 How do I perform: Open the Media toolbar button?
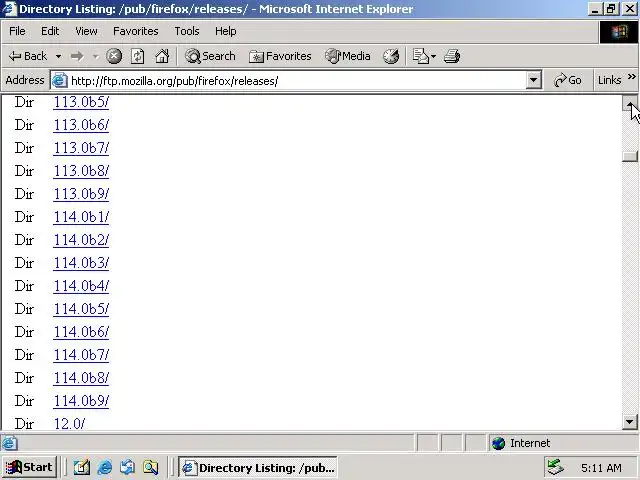tap(348, 56)
